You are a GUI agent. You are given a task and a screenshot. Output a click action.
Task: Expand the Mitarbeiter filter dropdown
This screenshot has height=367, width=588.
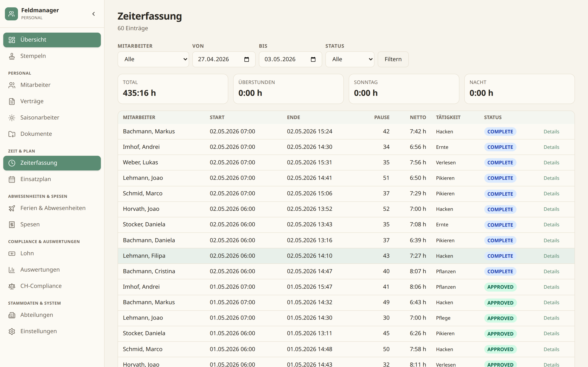(153, 59)
